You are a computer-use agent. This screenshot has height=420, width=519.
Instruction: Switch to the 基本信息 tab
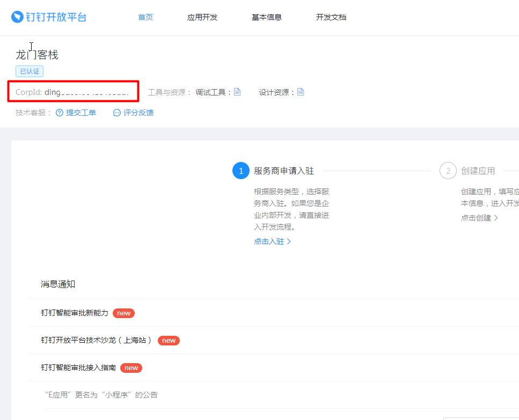(266, 17)
